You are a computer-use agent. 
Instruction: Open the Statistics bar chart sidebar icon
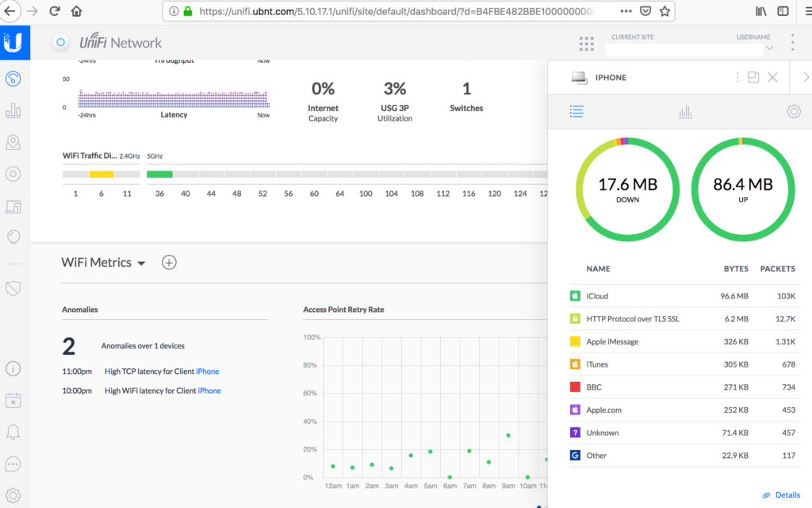(x=13, y=110)
